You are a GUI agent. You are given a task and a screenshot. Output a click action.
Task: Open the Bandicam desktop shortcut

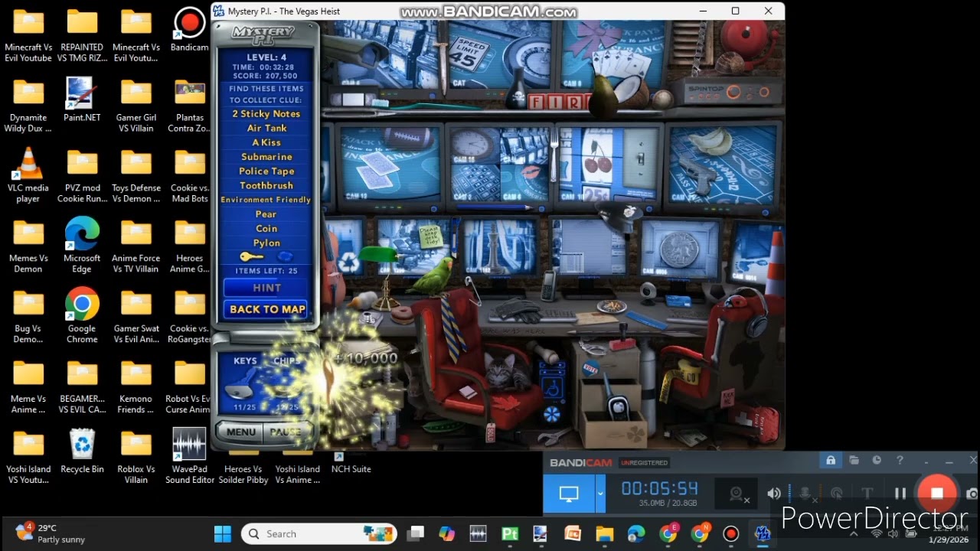189,31
